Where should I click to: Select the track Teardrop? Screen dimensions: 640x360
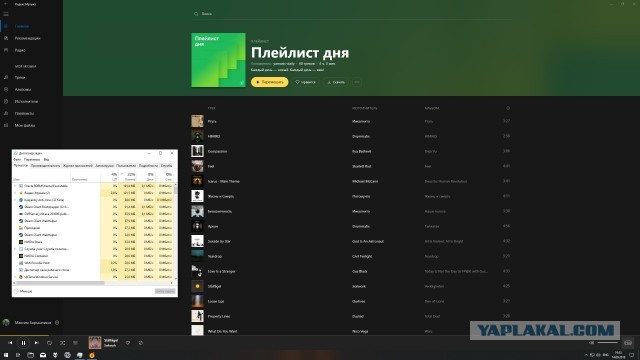click(x=215, y=256)
